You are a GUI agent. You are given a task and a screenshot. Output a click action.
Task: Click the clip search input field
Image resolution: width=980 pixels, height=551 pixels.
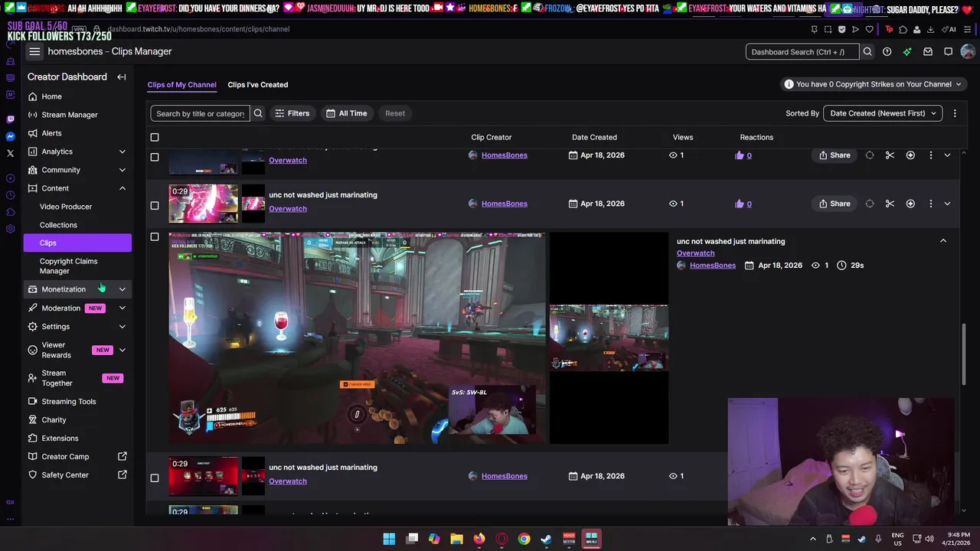tap(200, 113)
